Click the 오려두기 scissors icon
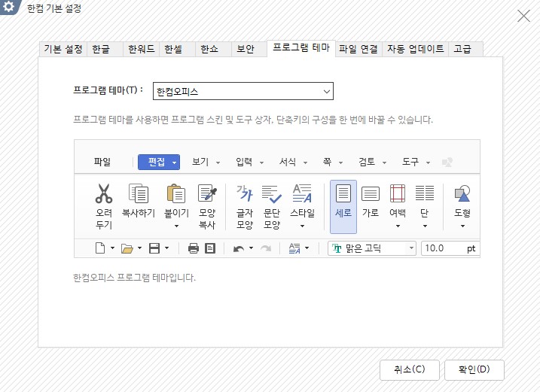This screenshot has height=392, width=540. (x=104, y=193)
